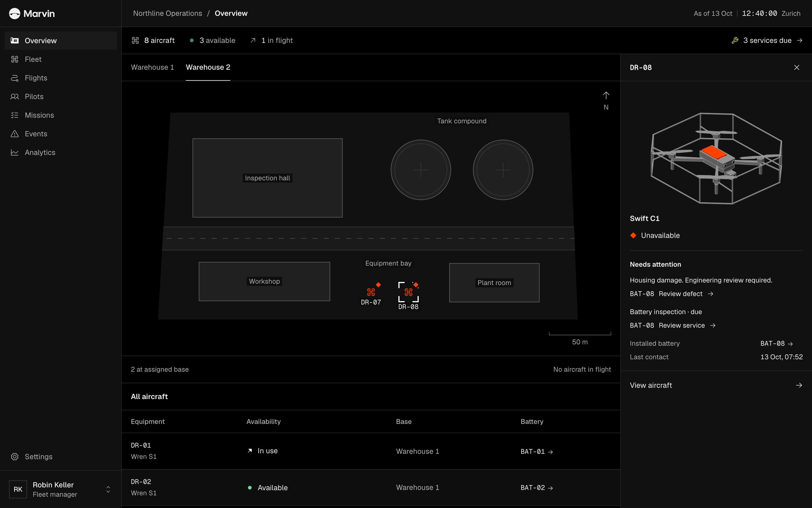Image resolution: width=812 pixels, height=508 pixels.
Task: Open Events in the sidebar
Action: tap(60, 134)
